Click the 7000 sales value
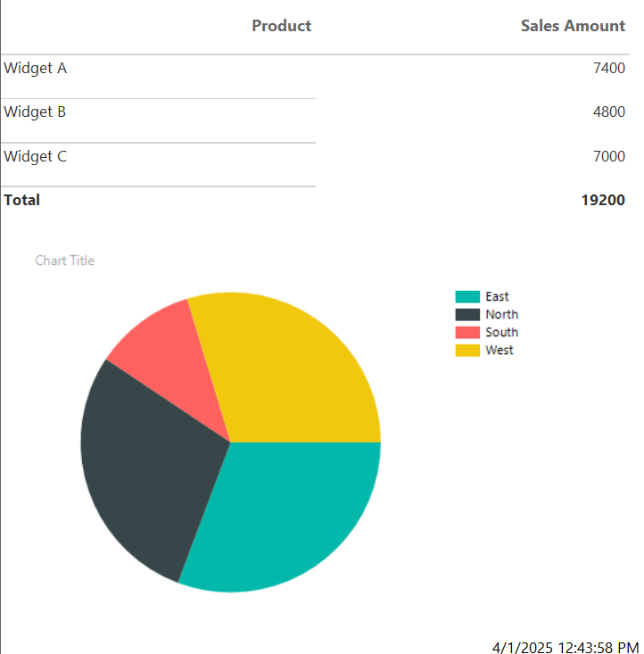 pos(609,156)
